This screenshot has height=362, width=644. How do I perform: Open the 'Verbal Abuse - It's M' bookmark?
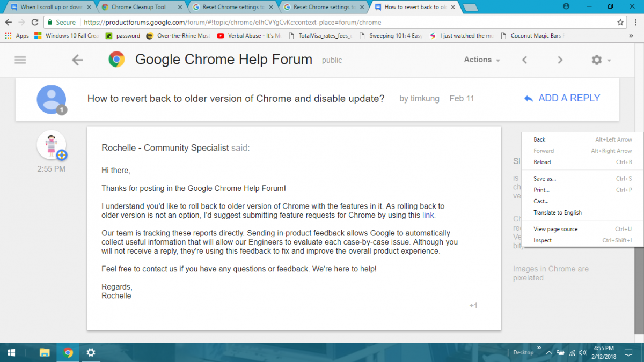pyautogui.click(x=249, y=36)
